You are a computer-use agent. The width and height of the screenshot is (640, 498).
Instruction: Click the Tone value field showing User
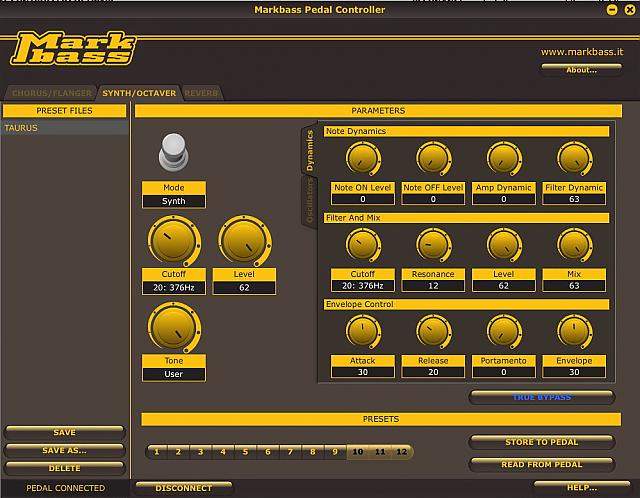(173, 374)
